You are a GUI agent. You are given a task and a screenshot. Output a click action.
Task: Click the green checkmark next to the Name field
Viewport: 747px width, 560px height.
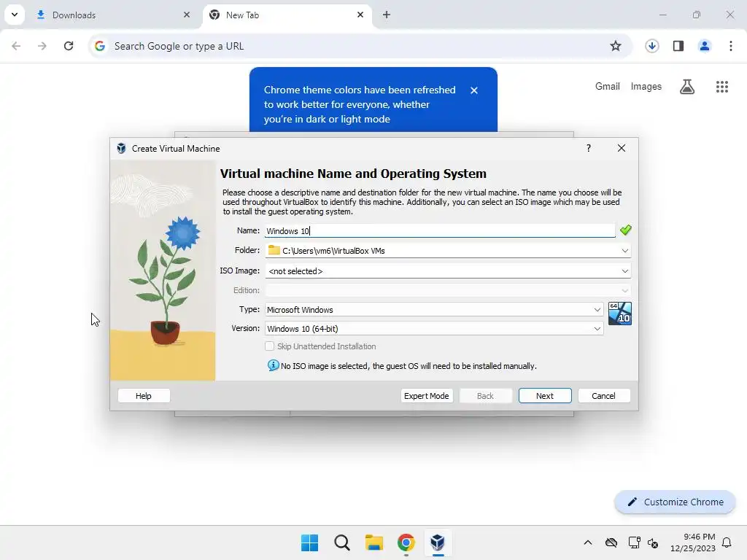coord(625,230)
